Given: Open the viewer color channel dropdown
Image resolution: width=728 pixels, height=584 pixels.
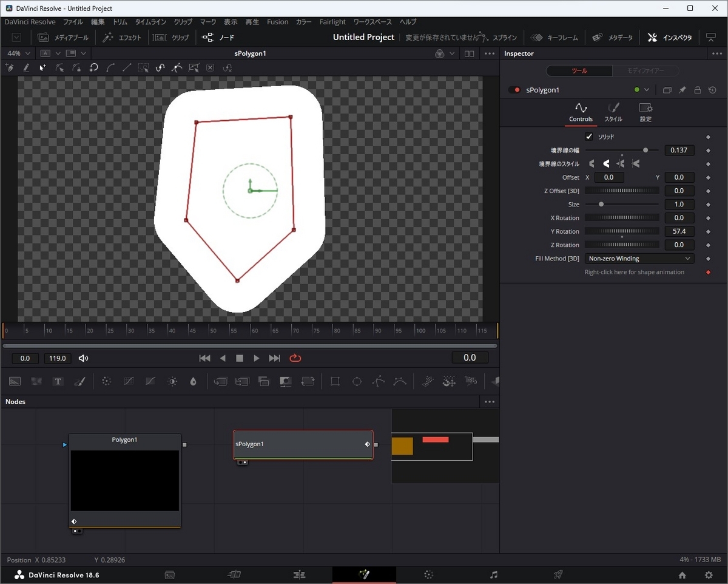Looking at the screenshot, I should tap(445, 53).
